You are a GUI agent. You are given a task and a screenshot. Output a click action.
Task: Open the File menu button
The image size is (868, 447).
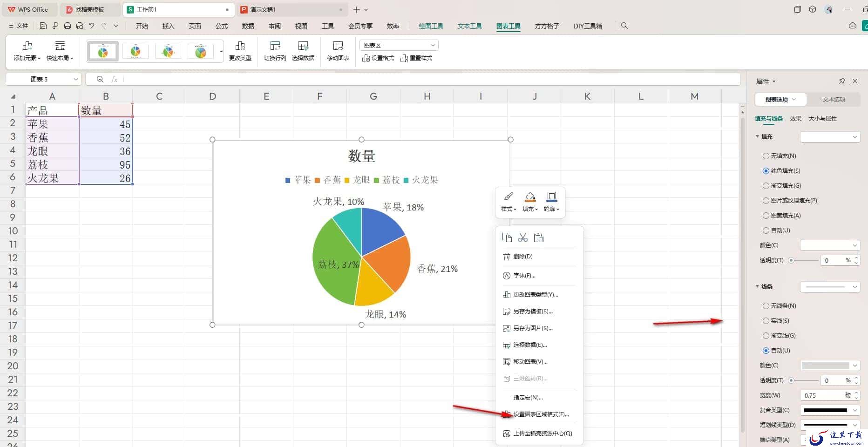tap(19, 26)
